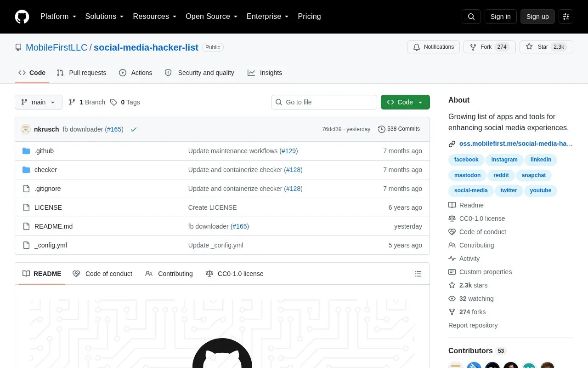
Task: Click the LICENSE file icon
Action: [26, 207]
